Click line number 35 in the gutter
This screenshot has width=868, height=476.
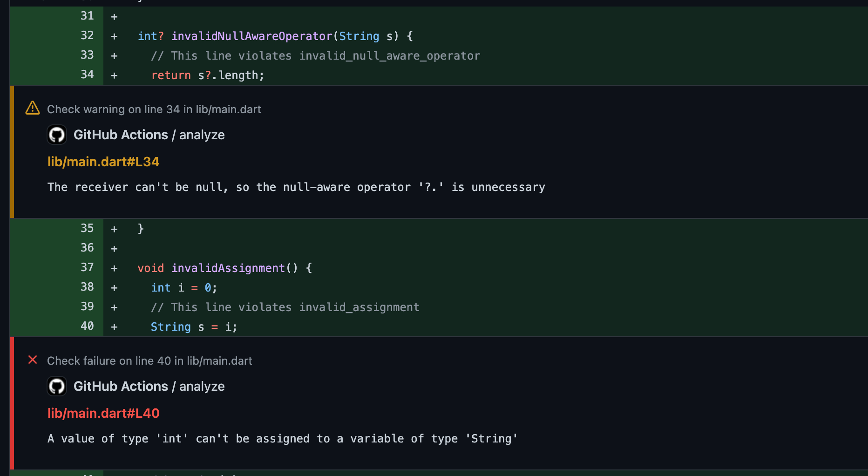pos(87,228)
